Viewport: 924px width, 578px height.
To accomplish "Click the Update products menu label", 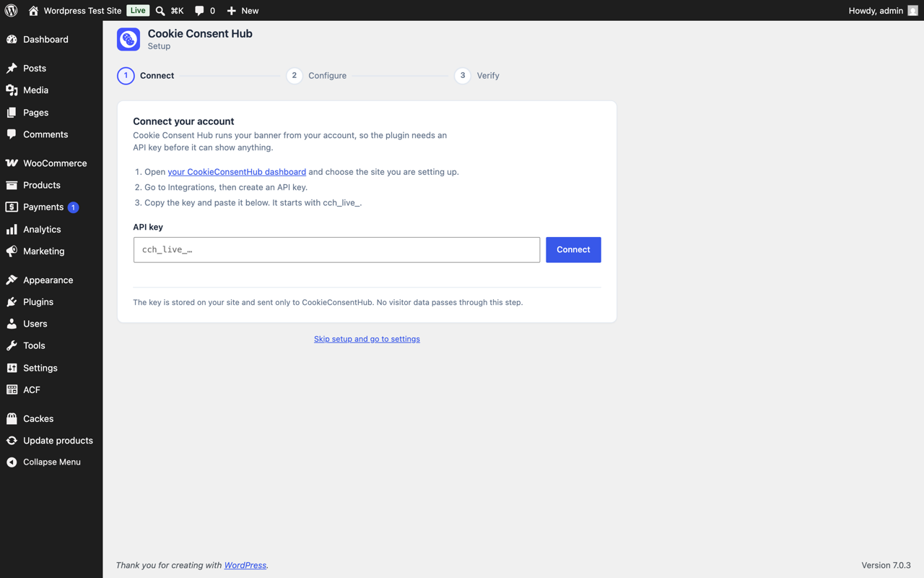I will pos(58,440).
